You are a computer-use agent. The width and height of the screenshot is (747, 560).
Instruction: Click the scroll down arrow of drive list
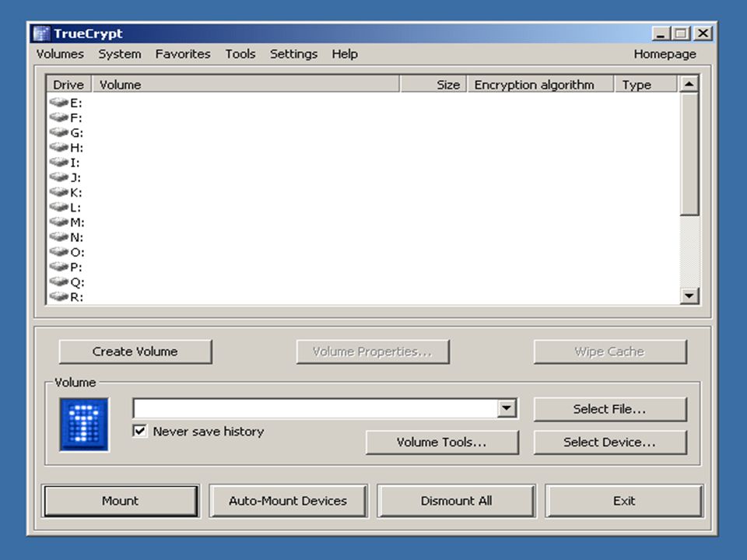click(689, 296)
